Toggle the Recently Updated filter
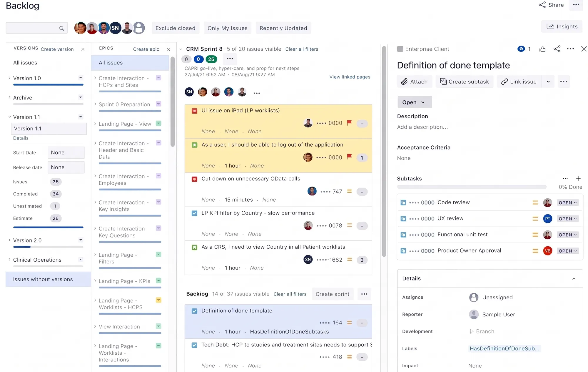This screenshot has width=588, height=372. 283,28
